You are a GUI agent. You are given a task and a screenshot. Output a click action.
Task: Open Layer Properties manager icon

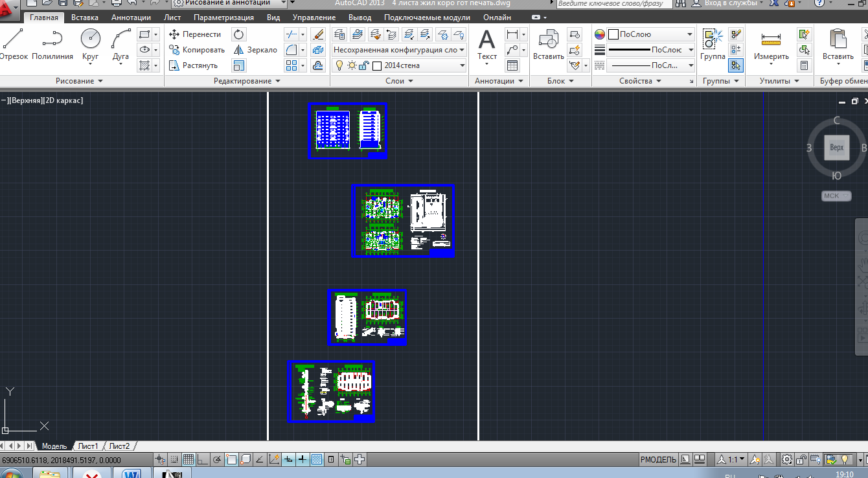pos(339,34)
